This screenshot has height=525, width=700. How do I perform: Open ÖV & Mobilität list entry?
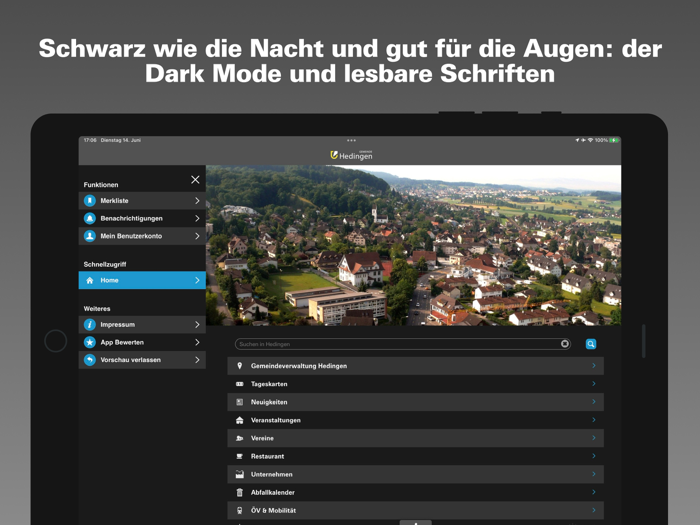coord(416,510)
